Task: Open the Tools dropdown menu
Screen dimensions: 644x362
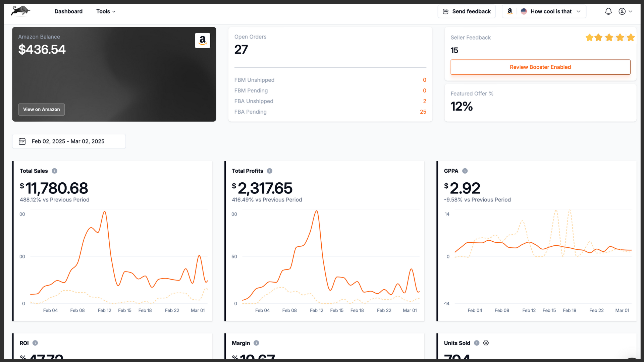Action: tap(105, 11)
